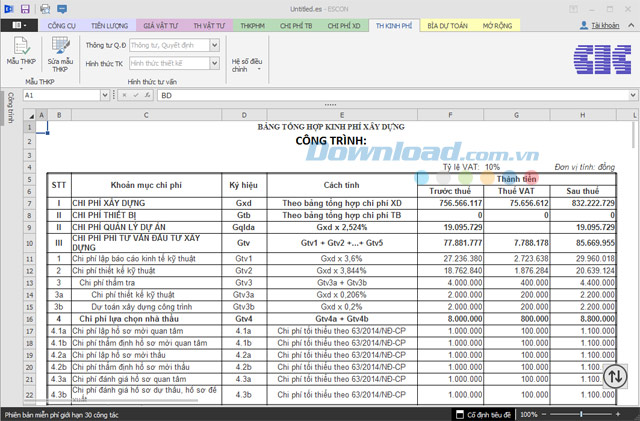Toggle the Cố định tiêu đề checkbox
Screen dimensions: 640x421
click(459, 413)
